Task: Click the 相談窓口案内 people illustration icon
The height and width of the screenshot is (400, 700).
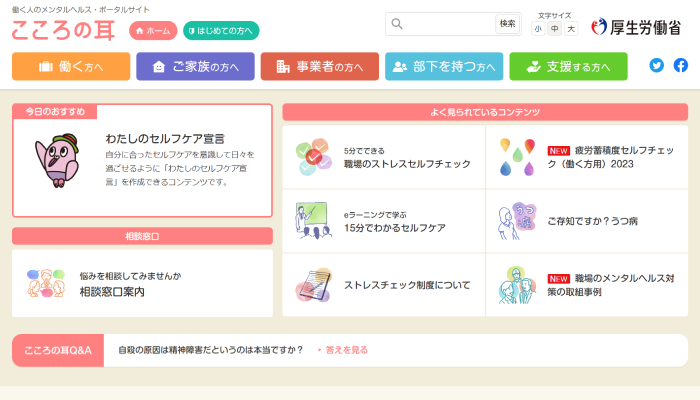Action: pos(46,283)
